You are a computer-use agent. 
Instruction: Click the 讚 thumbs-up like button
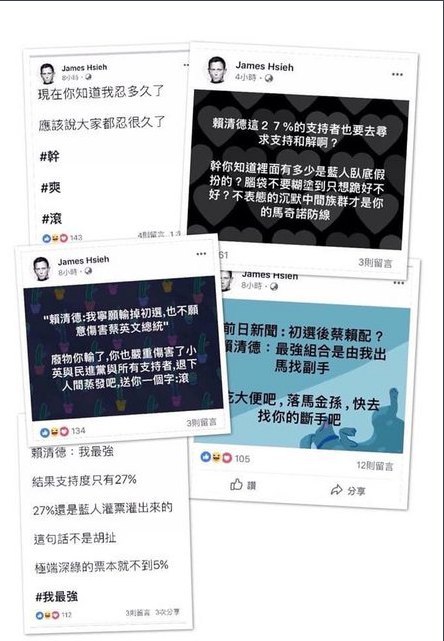coord(243,485)
